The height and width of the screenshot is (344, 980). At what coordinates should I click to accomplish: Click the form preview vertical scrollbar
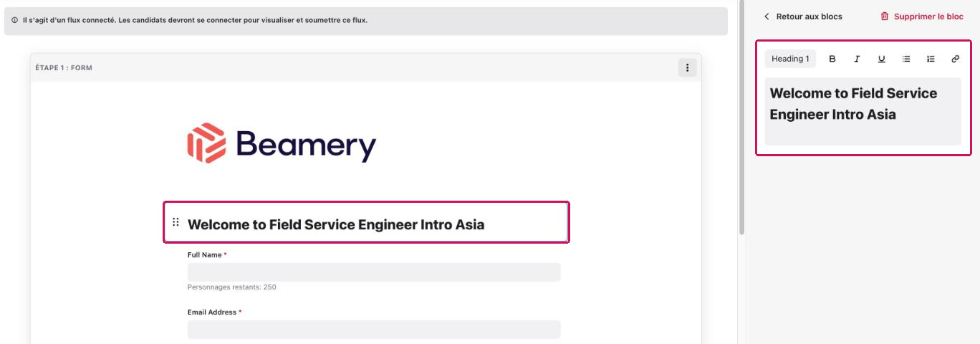coord(741,118)
